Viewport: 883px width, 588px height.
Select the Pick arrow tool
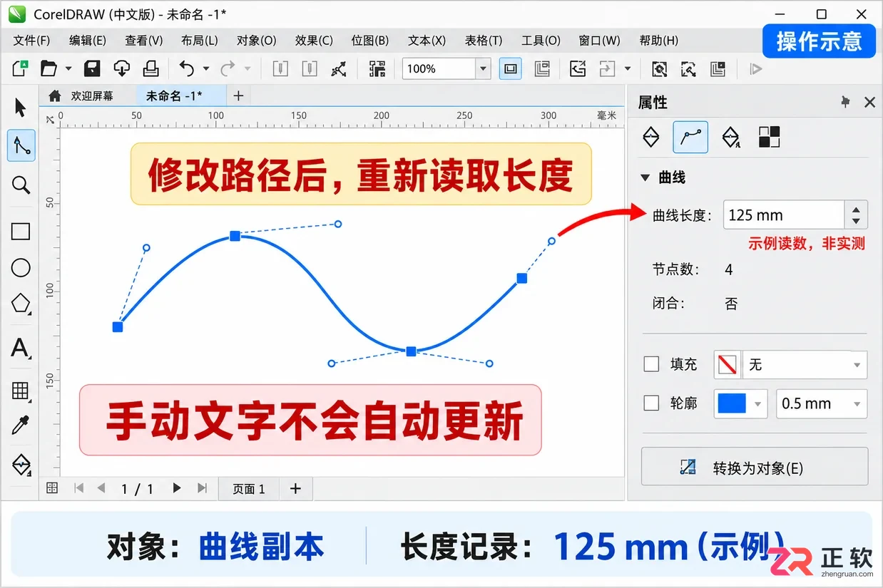tap(20, 108)
